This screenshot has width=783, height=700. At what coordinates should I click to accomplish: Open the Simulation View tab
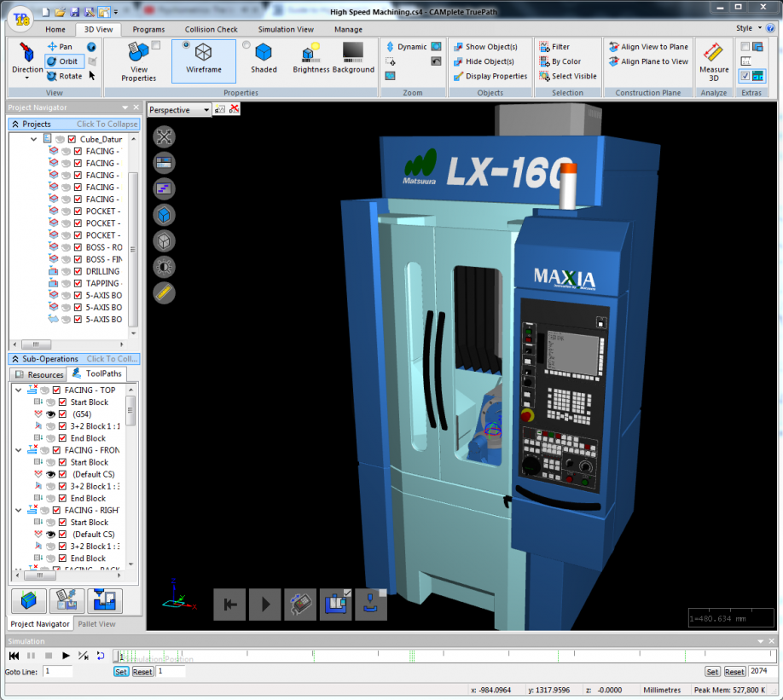point(286,30)
